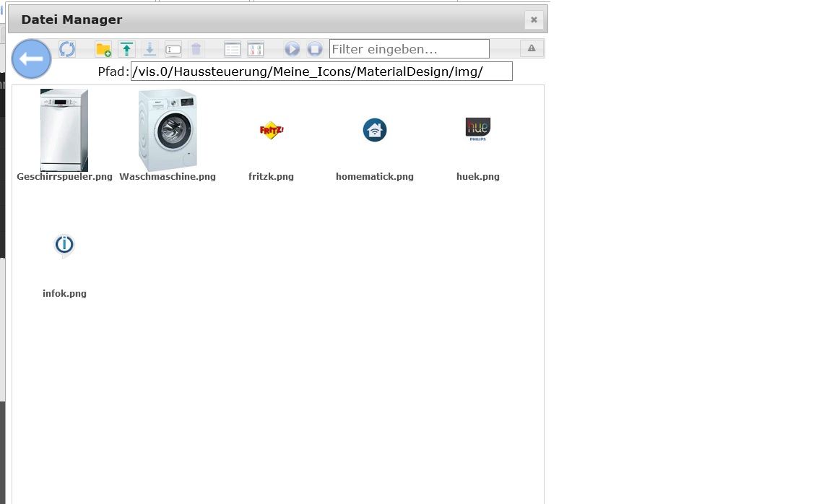This screenshot has height=504, width=832.
Task: Select the homematick.png icon
Action: click(375, 130)
